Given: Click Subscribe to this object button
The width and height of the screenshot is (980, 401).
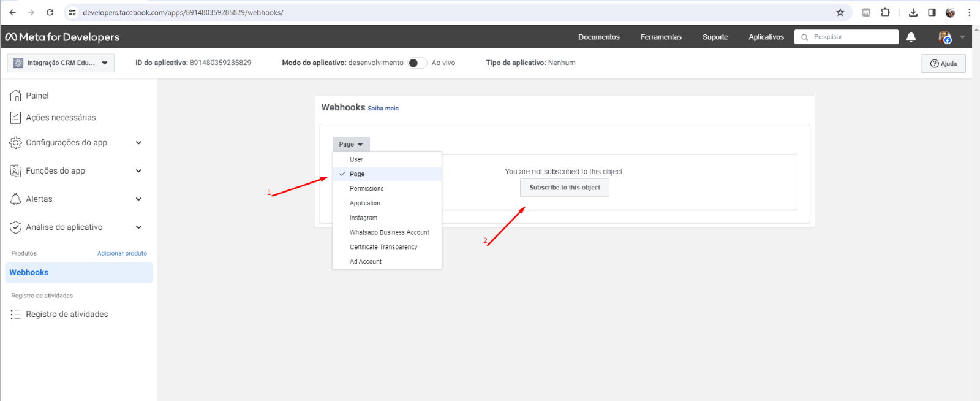Looking at the screenshot, I should tap(565, 188).
